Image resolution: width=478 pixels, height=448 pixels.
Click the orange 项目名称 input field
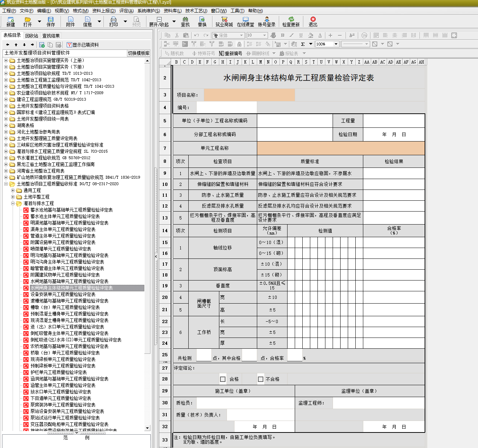[x=249, y=95]
